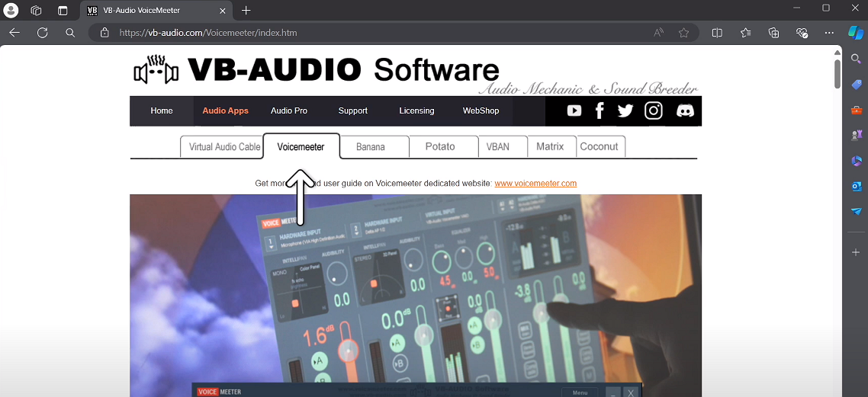Add page to favorites star icon
Viewport: 868px width, 397px height.
pyautogui.click(x=683, y=33)
